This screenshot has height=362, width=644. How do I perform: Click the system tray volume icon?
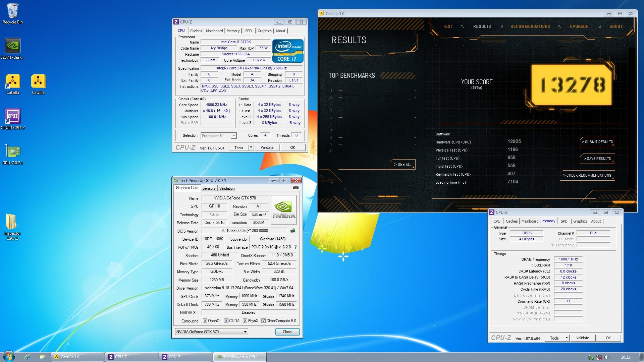tap(607, 357)
